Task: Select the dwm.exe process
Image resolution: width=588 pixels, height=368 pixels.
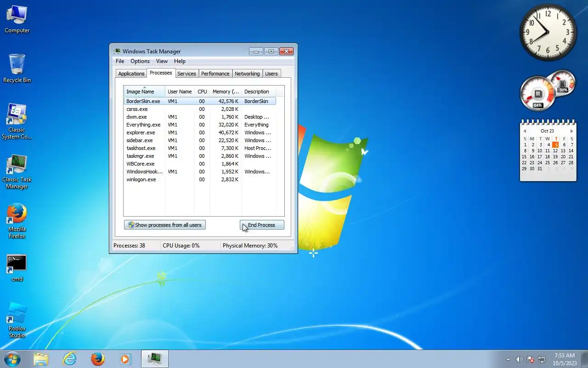Action: pos(200,117)
